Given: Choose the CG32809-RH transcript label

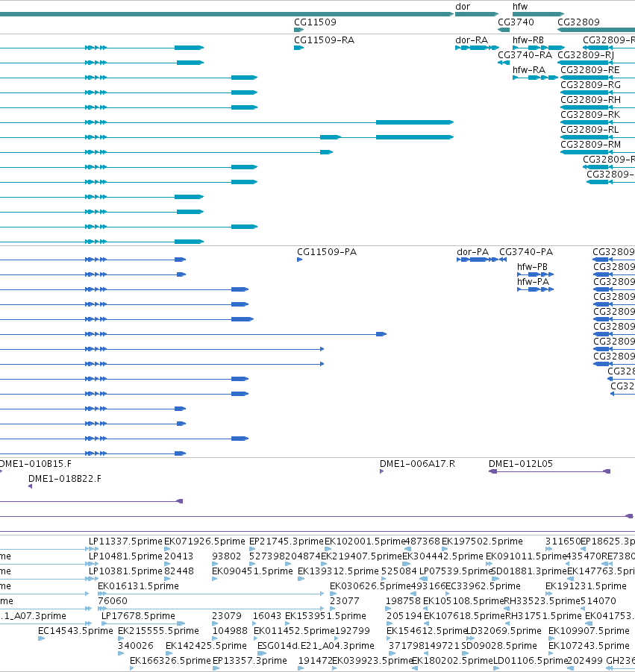Looking at the screenshot, I should coord(590,100).
